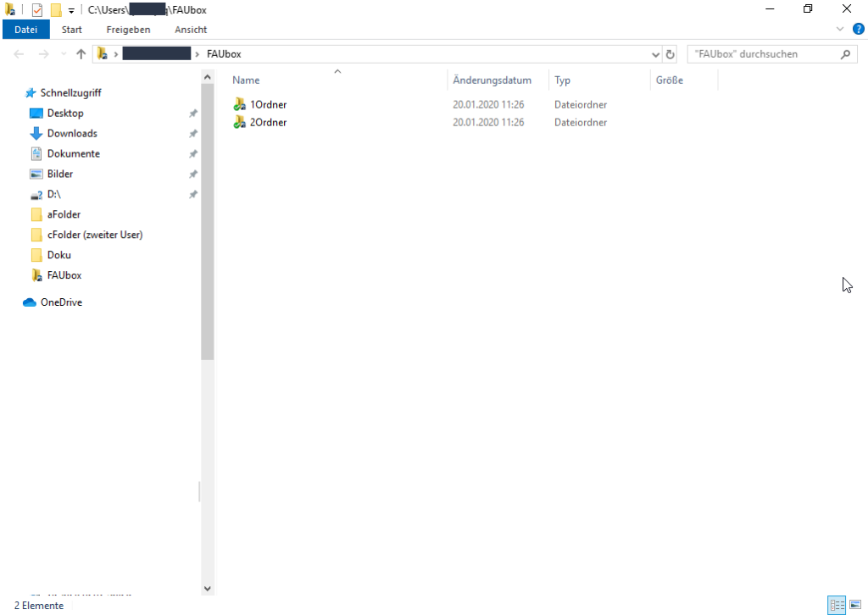The height and width of the screenshot is (615, 868).
Task: Click the "FAUbox" durchsuchen search field
Action: point(763,54)
